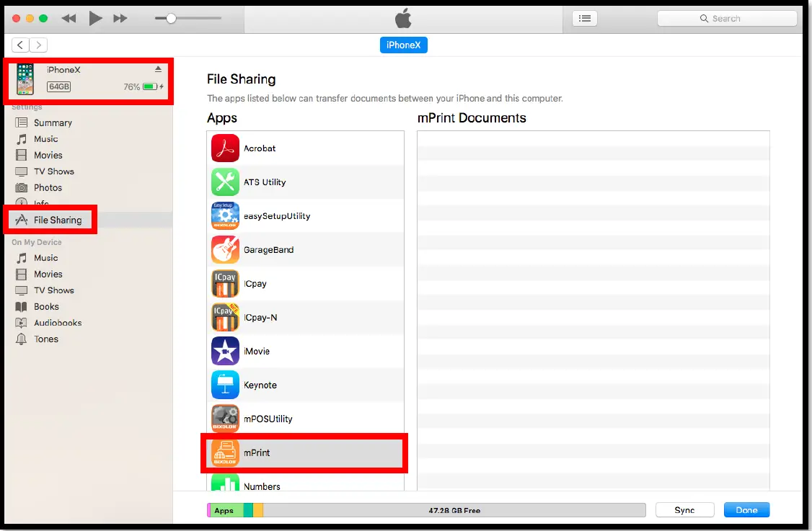The image size is (812, 531).
Task: Adjust the volume slider
Action: tap(171, 18)
